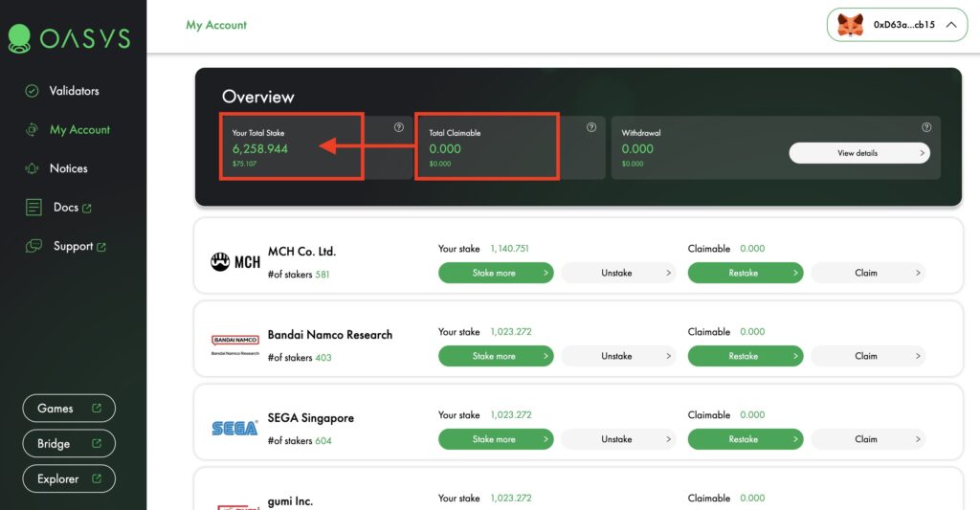Open My Account in sidebar

tap(79, 130)
